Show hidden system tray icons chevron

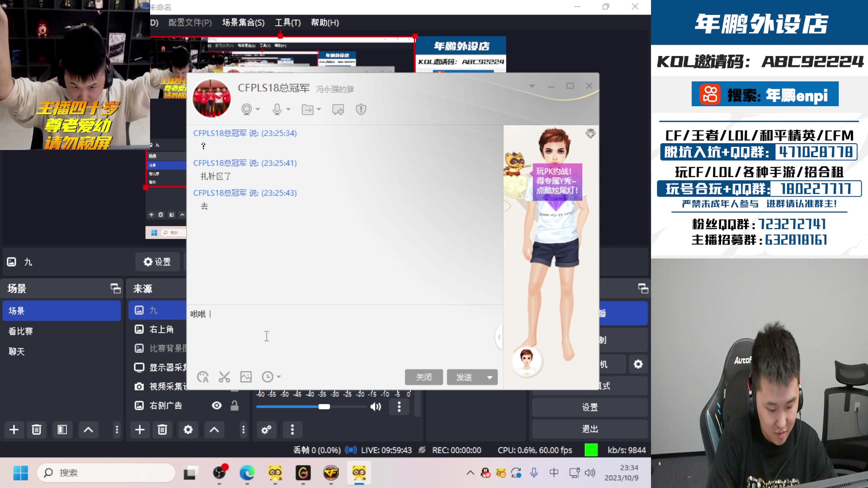470,473
